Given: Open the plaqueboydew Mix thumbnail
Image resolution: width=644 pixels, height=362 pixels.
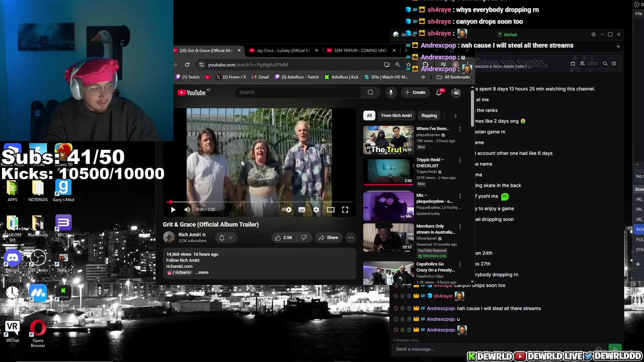Looking at the screenshot, I should [x=388, y=206].
